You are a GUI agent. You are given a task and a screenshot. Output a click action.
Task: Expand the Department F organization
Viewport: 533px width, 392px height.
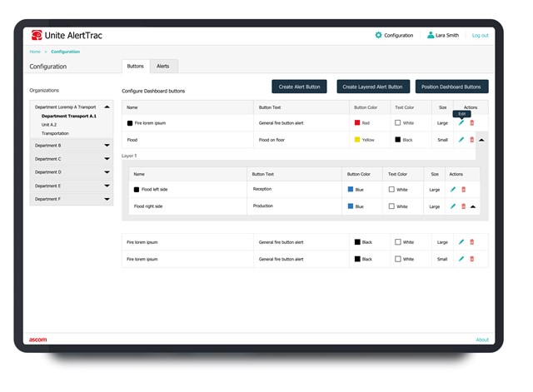pyautogui.click(x=107, y=200)
